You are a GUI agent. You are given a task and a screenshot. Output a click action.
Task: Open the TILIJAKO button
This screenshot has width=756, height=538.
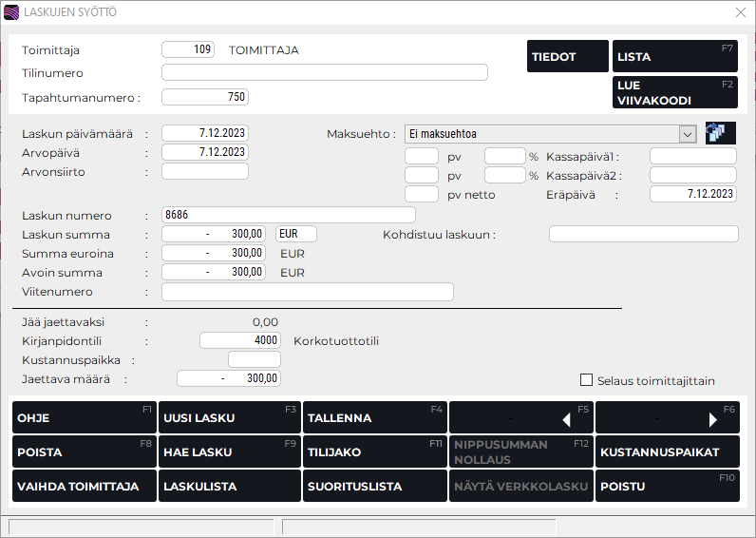tap(374, 452)
